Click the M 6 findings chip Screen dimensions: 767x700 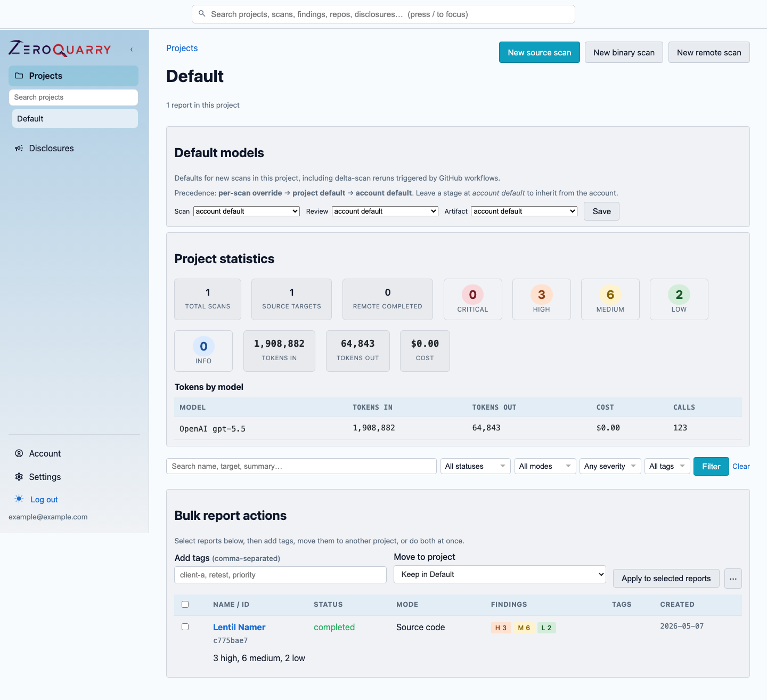tap(524, 628)
